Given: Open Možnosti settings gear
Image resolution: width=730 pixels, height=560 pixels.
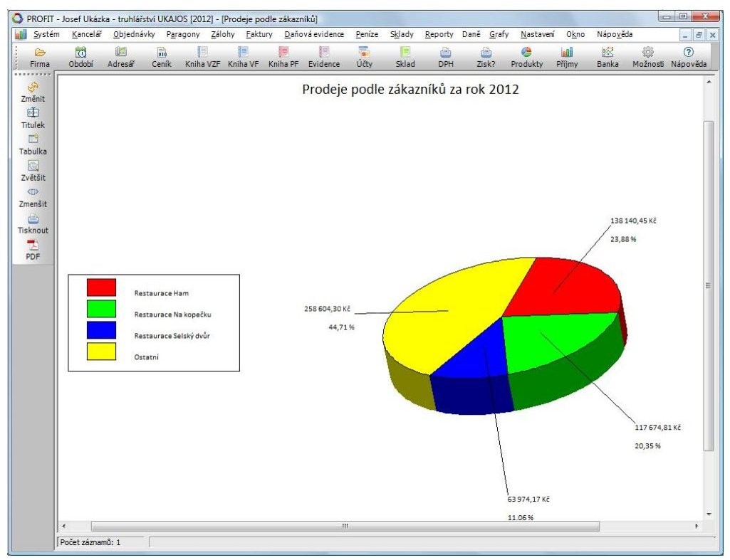Looking at the screenshot, I should (x=648, y=57).
